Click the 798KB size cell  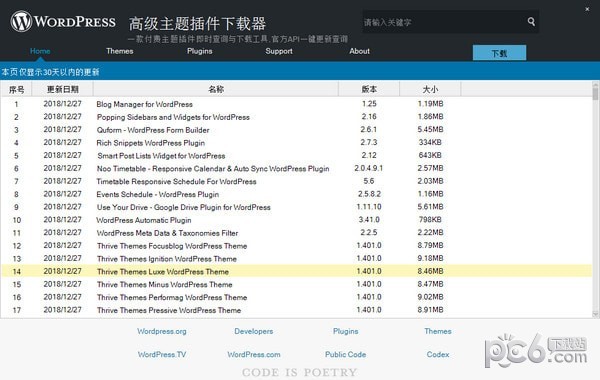430,220
